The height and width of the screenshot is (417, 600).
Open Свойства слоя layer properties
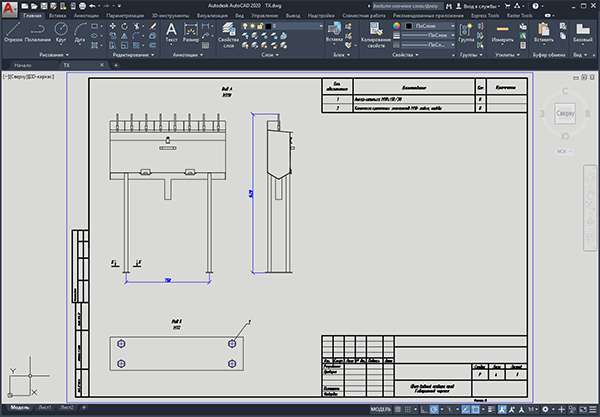click(228, 35)
